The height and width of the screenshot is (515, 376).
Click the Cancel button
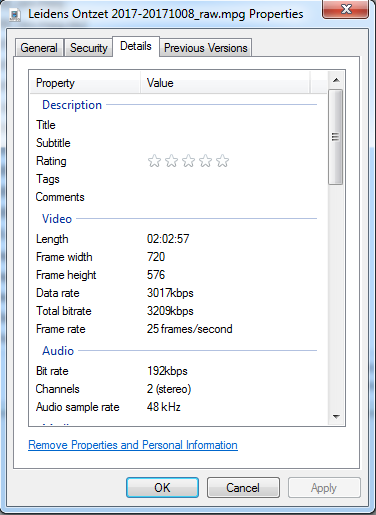point(243,488)
